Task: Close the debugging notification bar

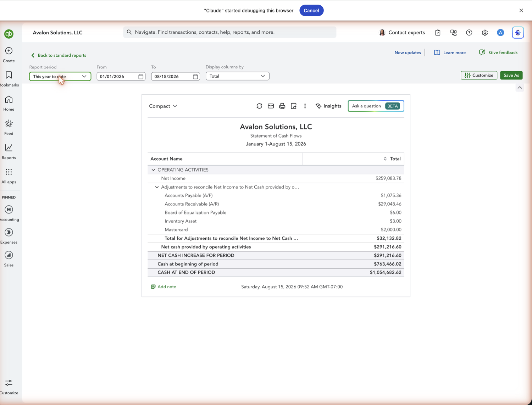Action: click(521, 10)
